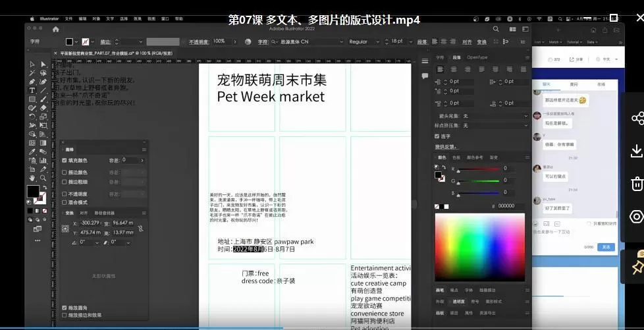This screenshot has width=644, height=330.
Task: Select the Scale tool
Action: [x=43, y=117]
